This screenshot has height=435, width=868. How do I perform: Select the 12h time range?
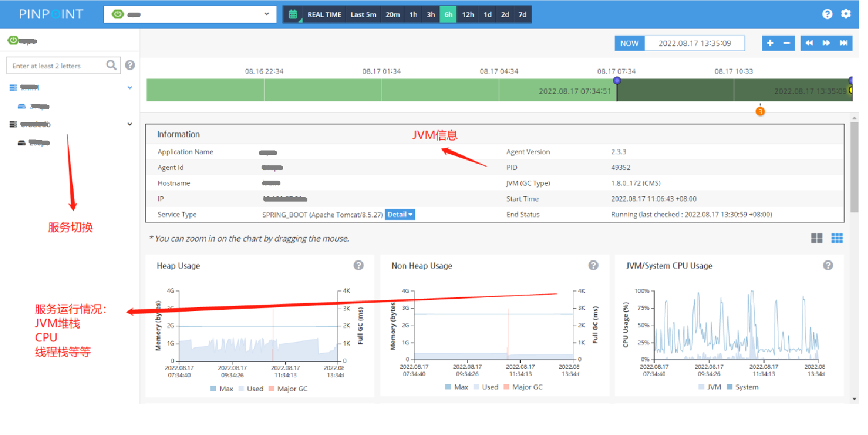pyautogui.click(x=468, y=15)
